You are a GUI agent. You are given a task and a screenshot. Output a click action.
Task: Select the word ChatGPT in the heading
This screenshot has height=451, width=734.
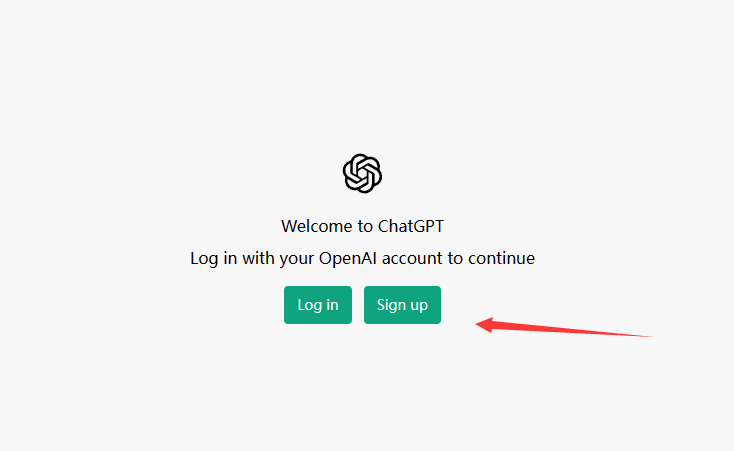[411, 226]
